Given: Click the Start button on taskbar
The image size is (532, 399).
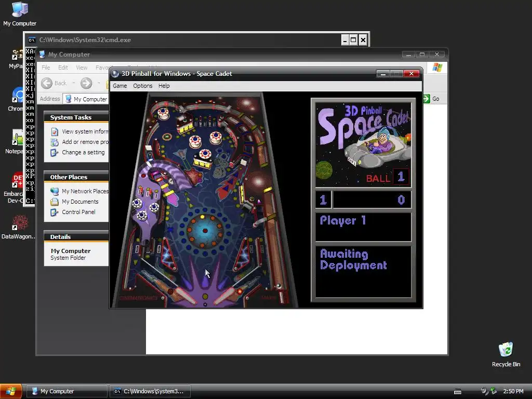Looking at the screenshot, I should 11,391.
